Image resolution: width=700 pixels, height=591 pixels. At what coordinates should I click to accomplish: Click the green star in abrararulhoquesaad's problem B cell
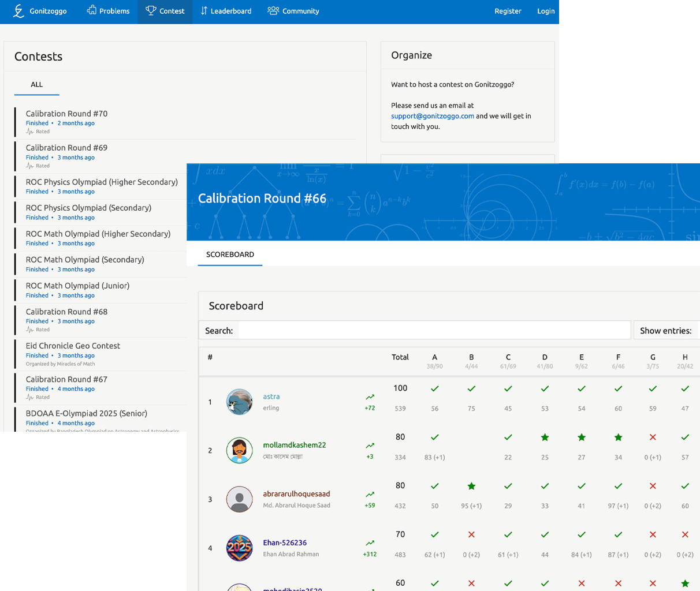coord(471,486)
